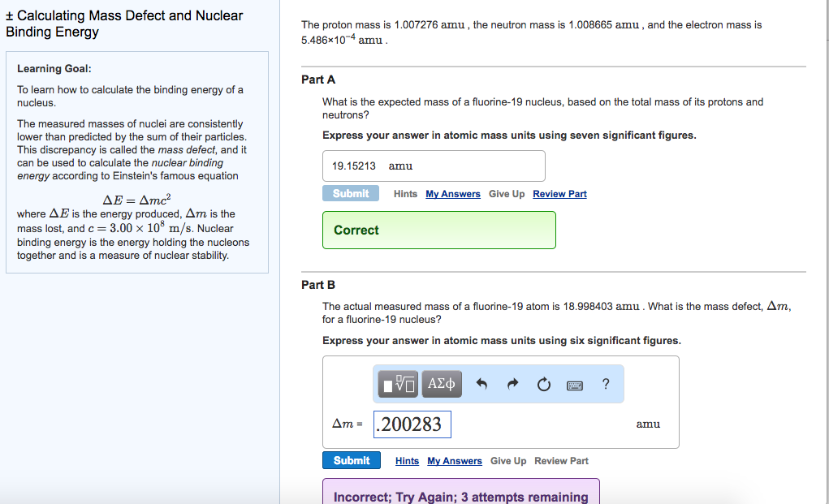Open Hints for Part B
The height and width of the screenshot is (504, 829).
[406, 461]
